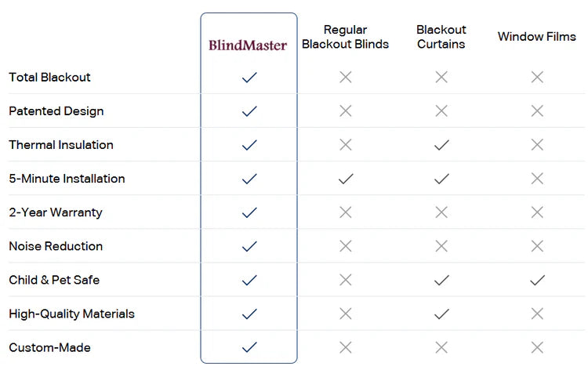This screenshot has width=588, height=388.
Task: Click Window Films' Custom-Made X mark
Action: click(x=537, y=347)
